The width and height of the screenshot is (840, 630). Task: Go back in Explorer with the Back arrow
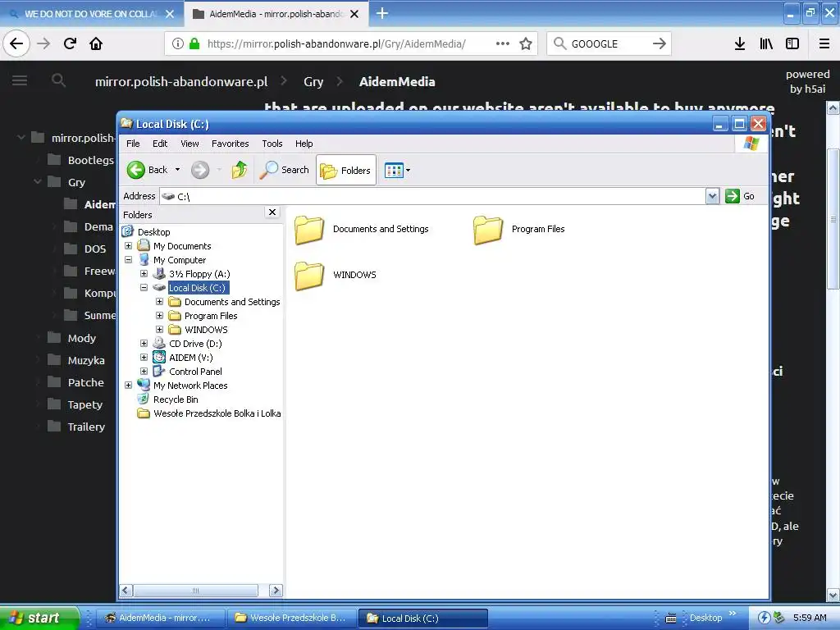148,170
